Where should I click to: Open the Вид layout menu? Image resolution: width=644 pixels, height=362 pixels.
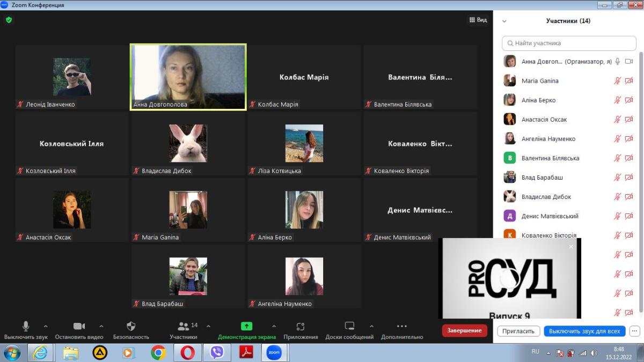[x=478, y=20]
